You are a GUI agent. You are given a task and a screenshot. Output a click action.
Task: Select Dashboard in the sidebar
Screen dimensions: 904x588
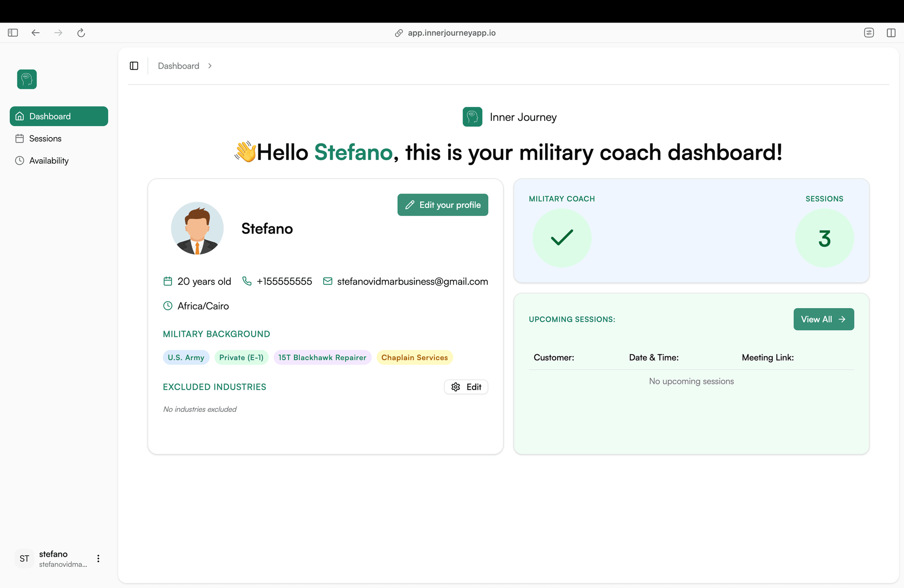click(59, 116)
